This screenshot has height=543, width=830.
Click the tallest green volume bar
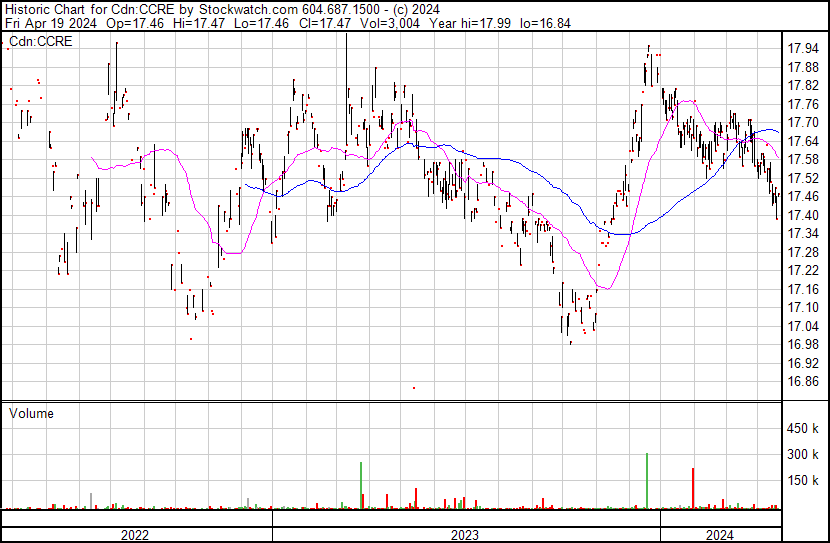(647, 481)
